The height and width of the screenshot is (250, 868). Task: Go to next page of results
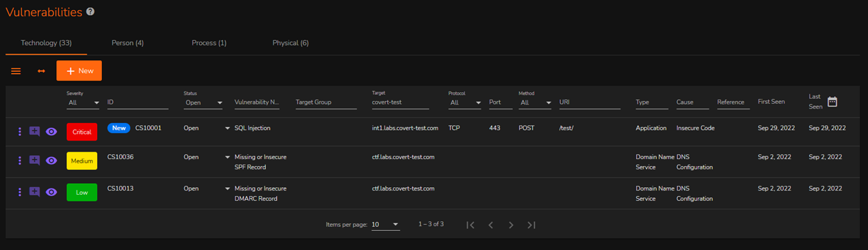pyautogui.click(x=511, y=225)
